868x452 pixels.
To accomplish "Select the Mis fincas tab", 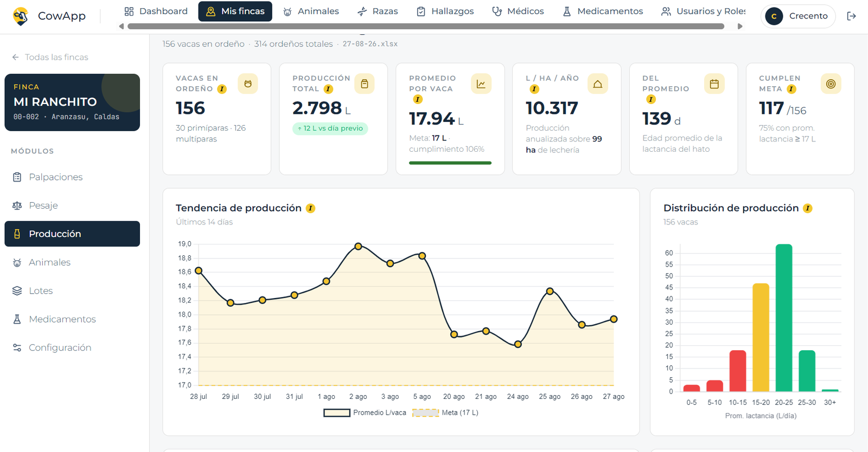I will tap(235, 11).
